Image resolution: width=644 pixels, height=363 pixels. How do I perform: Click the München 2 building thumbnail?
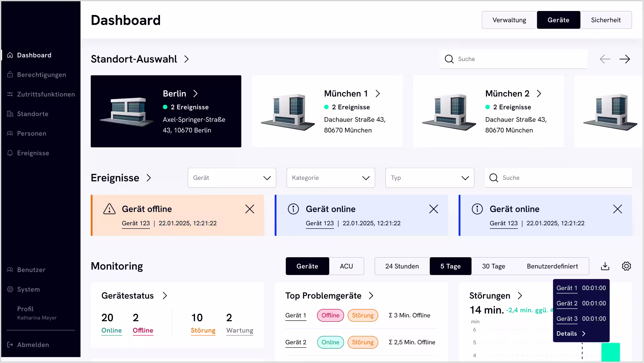[449, 111]
